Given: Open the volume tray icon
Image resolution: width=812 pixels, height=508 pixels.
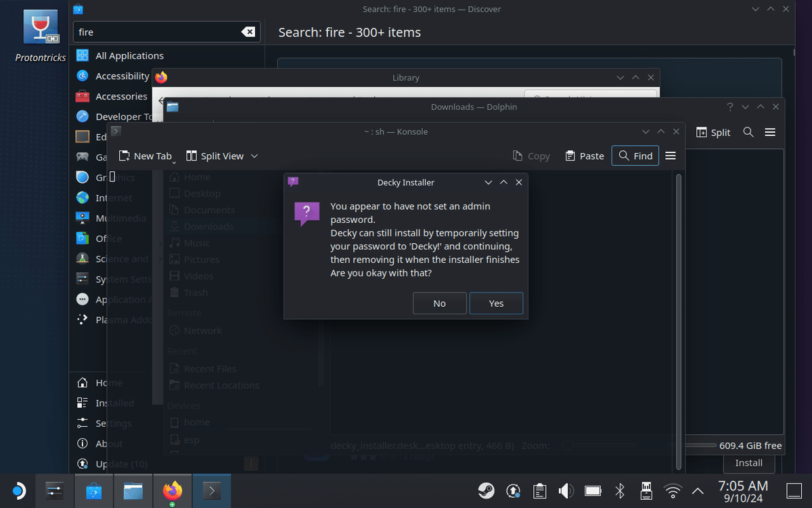Looking at the screenshot, I should click(566, 491).
